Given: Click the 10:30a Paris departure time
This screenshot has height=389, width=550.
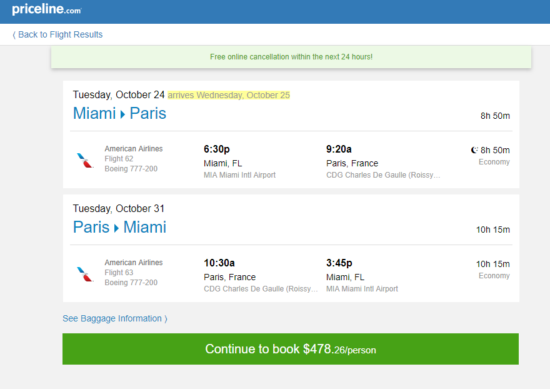Looking at the screenshot, I should coord(219,263).
